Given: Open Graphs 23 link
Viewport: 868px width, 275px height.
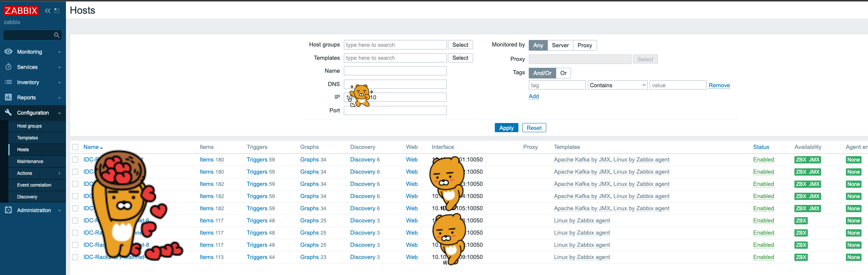Looking at the screenshot, I should click(x=309, y=257).
